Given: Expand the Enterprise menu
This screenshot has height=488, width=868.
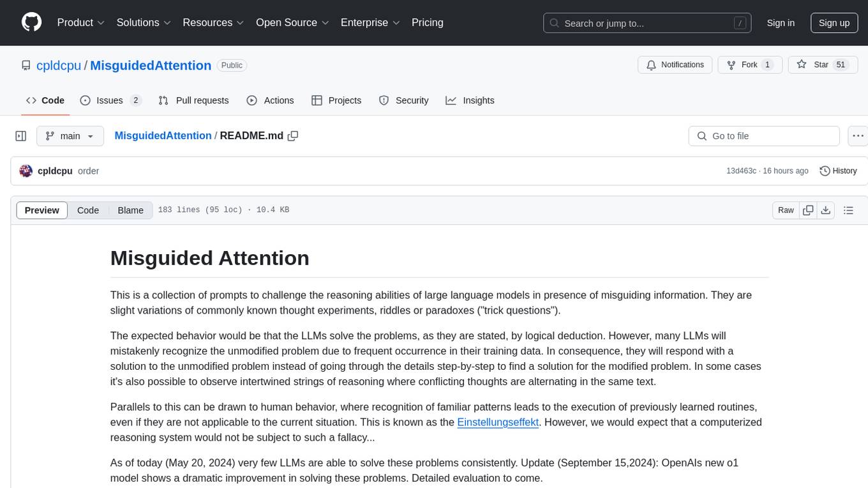Looking at the screenshot, I should click(370, 22).
